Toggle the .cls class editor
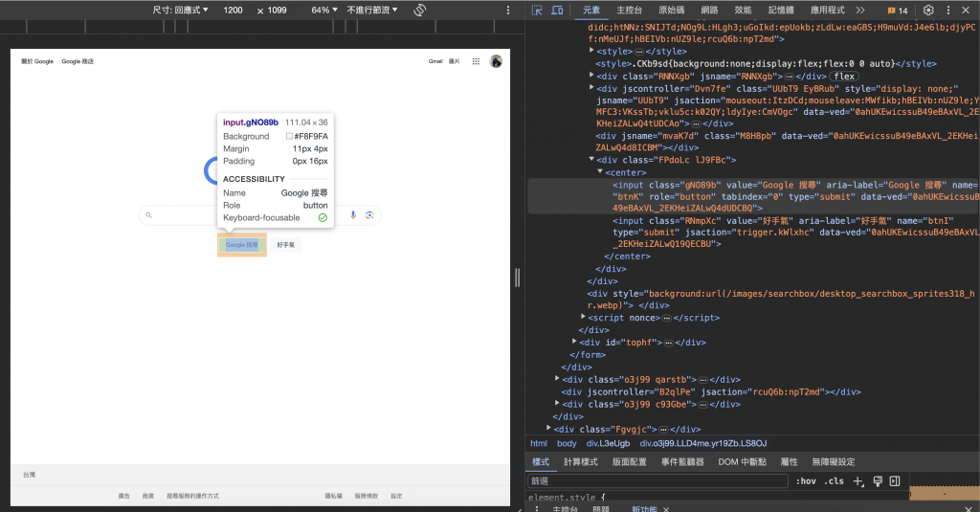 pos(834,480)
